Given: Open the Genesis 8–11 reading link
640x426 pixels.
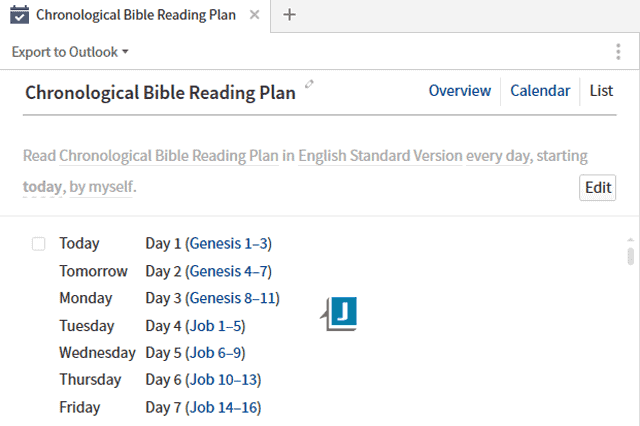Looking at the screenshot, I should (x=233, y=298).
